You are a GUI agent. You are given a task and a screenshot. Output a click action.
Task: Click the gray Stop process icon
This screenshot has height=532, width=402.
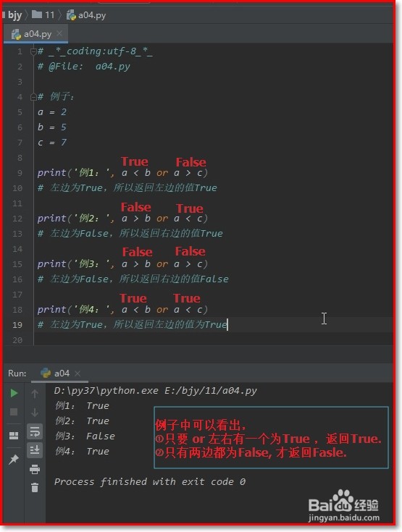[x=14, y=412]
